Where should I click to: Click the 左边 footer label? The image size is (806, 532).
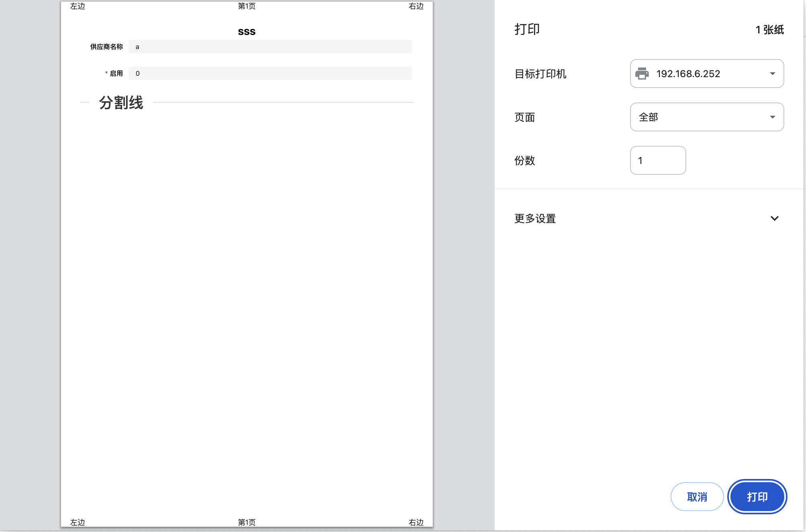(76, 522)
